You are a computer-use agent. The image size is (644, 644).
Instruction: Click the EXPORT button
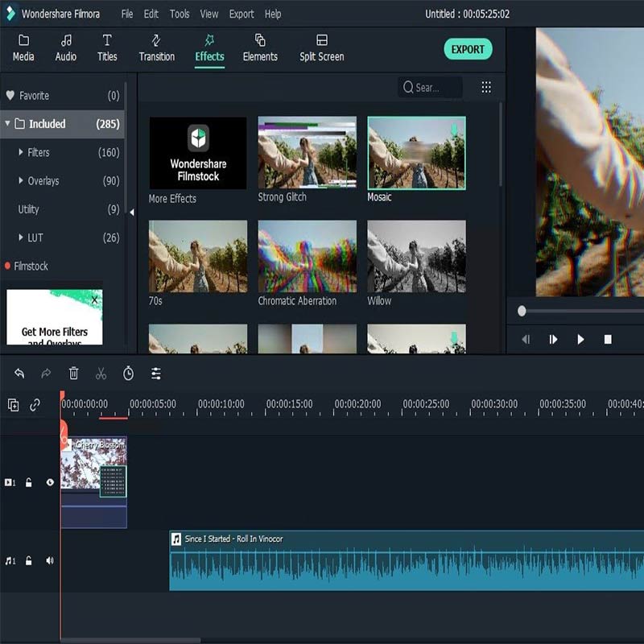468,49
